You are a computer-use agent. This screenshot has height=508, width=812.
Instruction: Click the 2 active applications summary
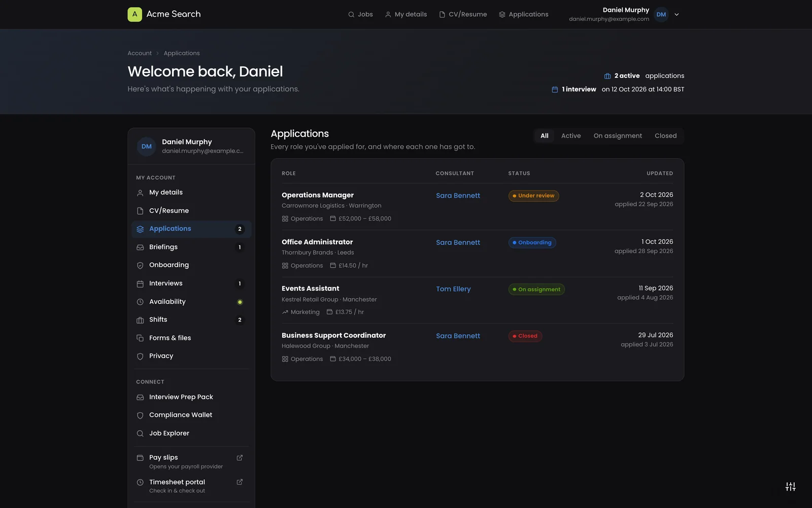click(x=644, y=76)
